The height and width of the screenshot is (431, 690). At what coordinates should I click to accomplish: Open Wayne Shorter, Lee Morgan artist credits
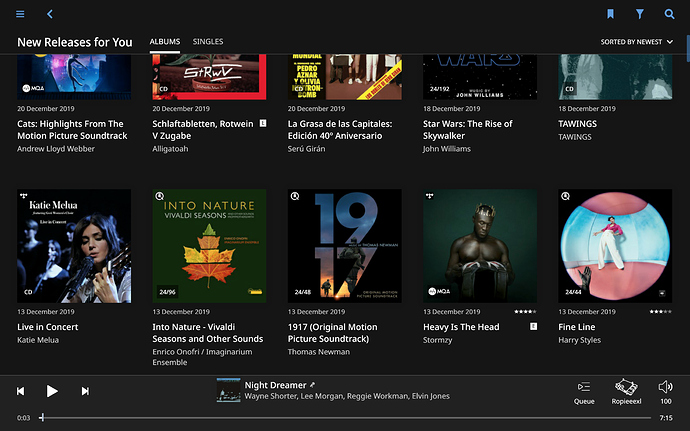point(347,396)
